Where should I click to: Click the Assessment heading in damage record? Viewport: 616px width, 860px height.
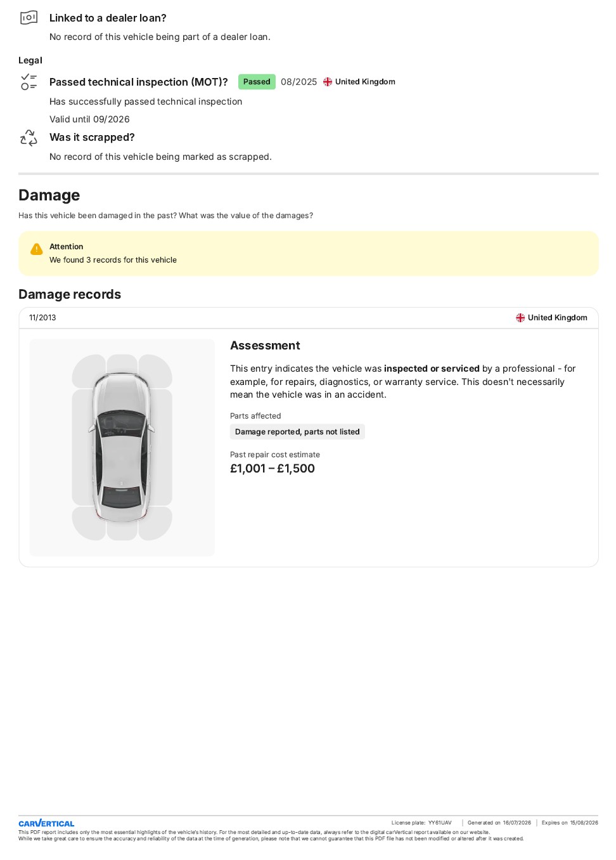[x=265, y=346]
